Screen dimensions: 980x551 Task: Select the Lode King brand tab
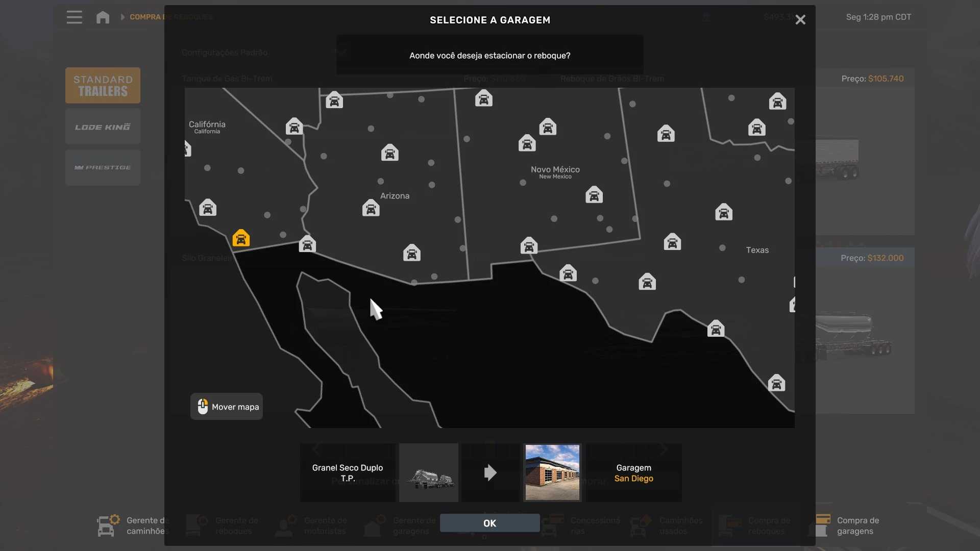click(103, 127)
